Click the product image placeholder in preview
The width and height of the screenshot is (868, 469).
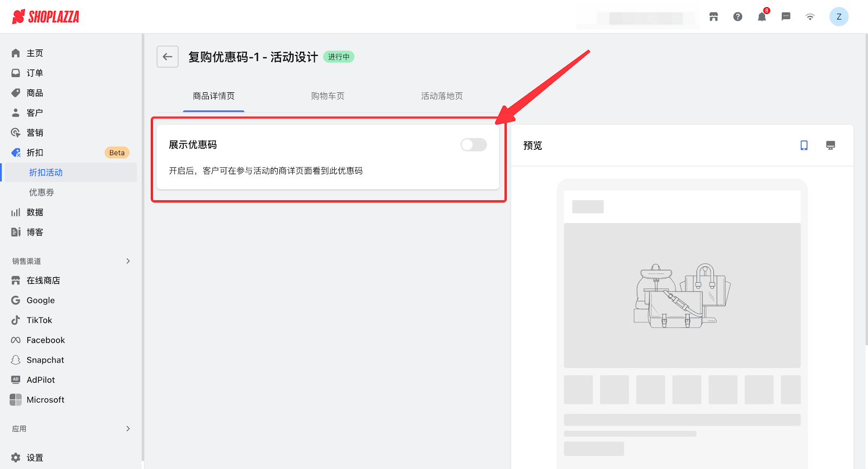click(682, 295)
